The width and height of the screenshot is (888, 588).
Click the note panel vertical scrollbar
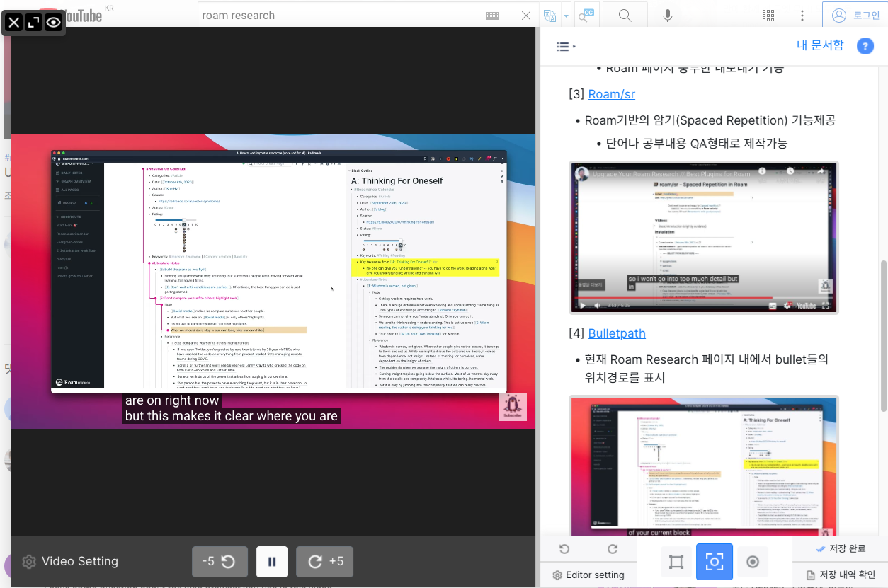tap(883, 336)
